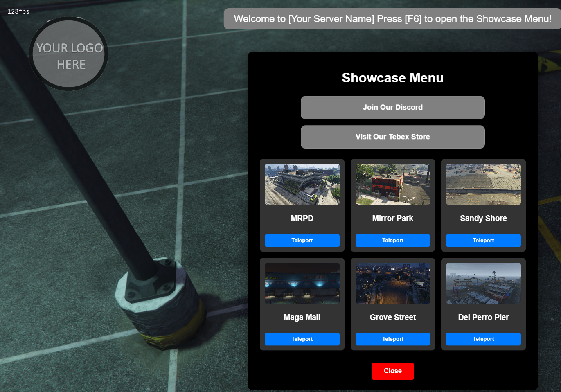This screenshot has width=561, height=392.
Task: Click the circular YOUR LOGO HERE badge
Action: (68, 53)
